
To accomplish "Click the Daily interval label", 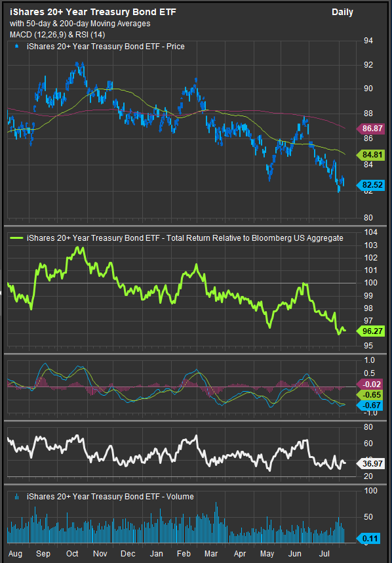I will (x=342, y=12).
